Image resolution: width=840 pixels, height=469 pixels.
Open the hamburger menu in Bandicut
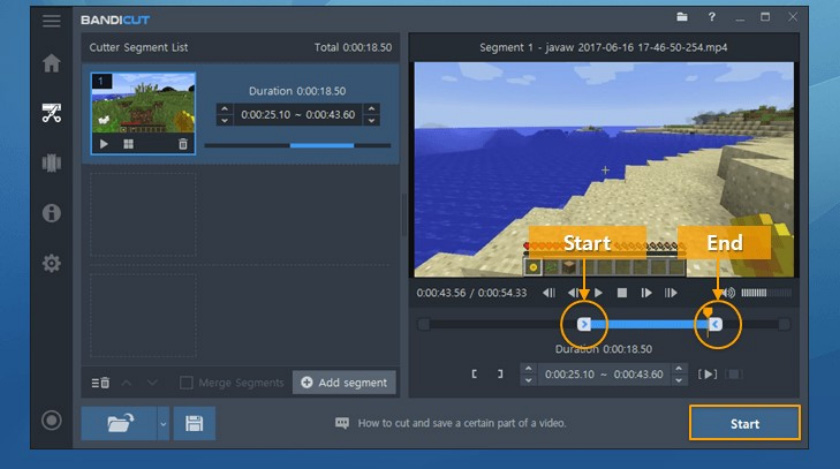[51, 21]
